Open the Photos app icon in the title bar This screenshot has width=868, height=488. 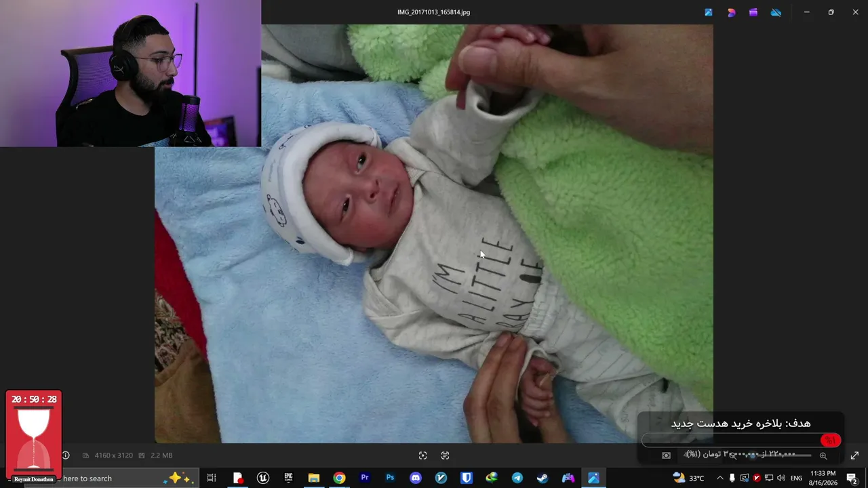coord(709,12)
